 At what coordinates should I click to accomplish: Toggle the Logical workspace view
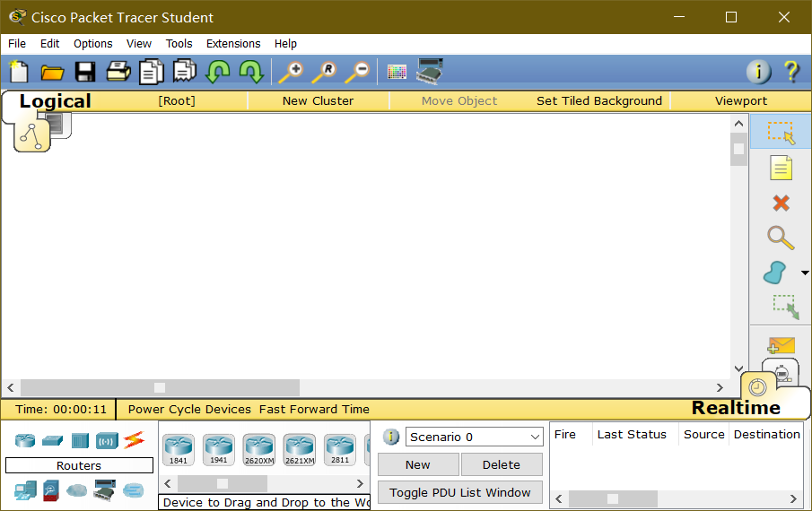(x=55, y=101)
